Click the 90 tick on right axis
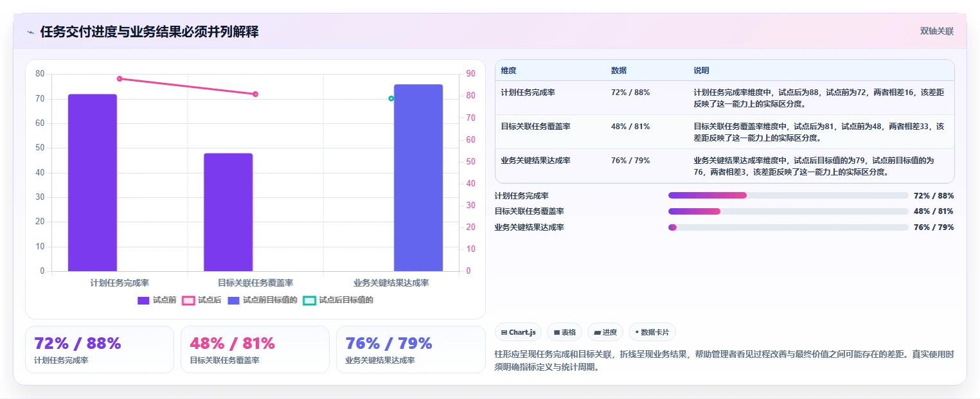 470,74
